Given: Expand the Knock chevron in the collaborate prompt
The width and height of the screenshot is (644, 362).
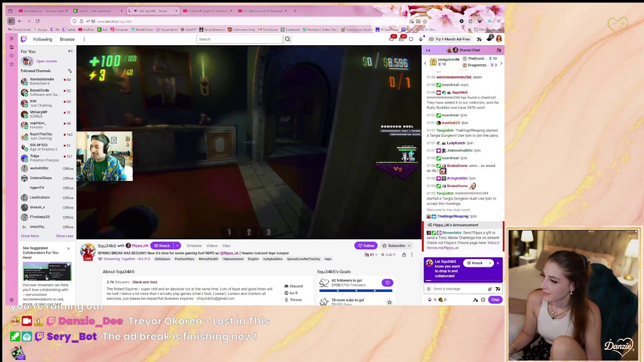Looking at the screenshot, I should [490, 263].
